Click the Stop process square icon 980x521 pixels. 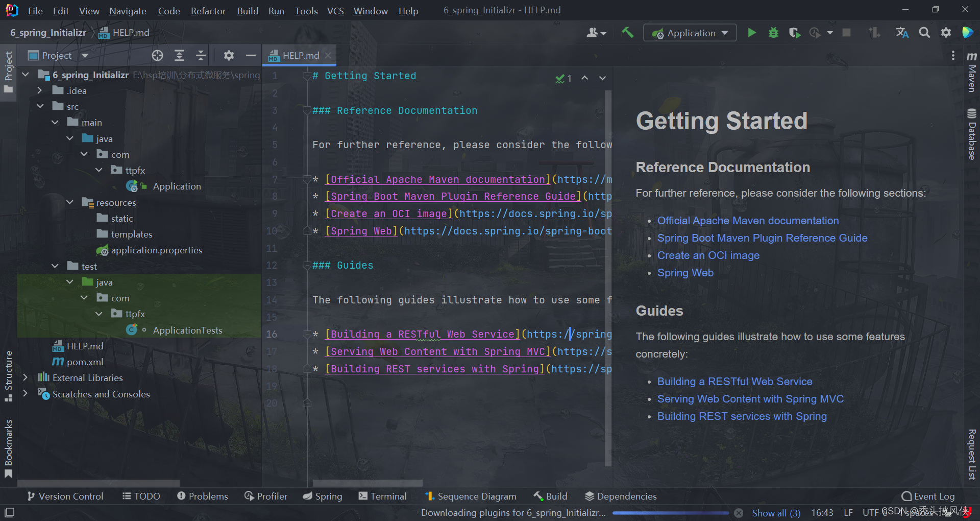[x=846, y=33]
